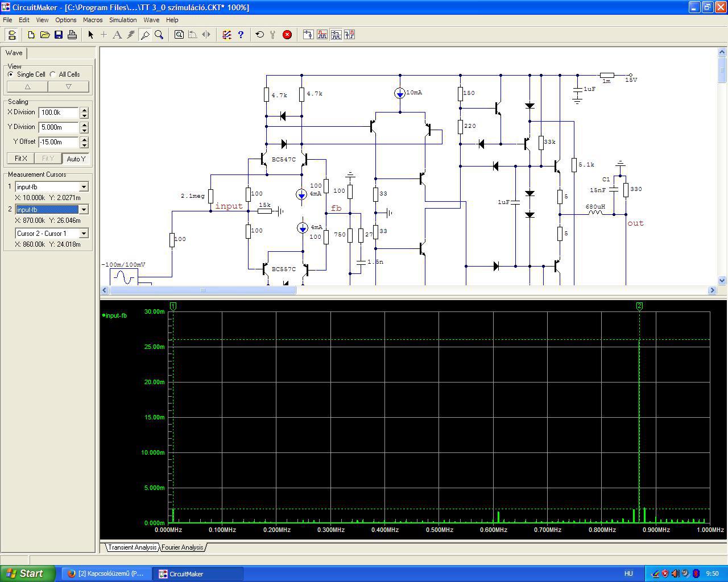
Task: Select the Zoom magnifier tool
Action: (x=159, y=35)
